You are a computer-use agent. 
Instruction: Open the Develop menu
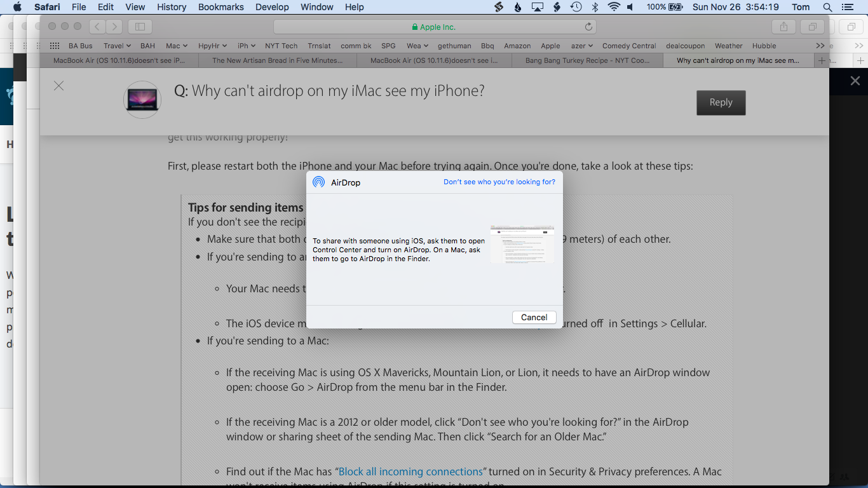(x=271, y=7)
